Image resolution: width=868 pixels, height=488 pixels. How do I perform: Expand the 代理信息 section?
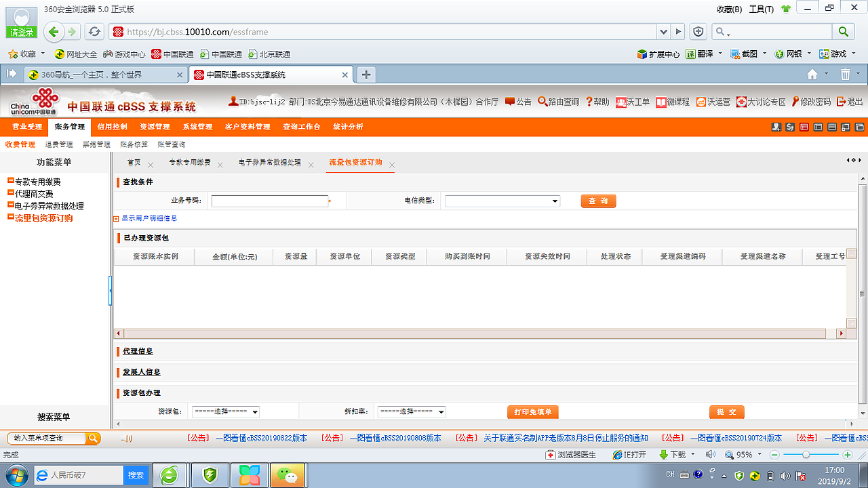(x=138, y=351)
